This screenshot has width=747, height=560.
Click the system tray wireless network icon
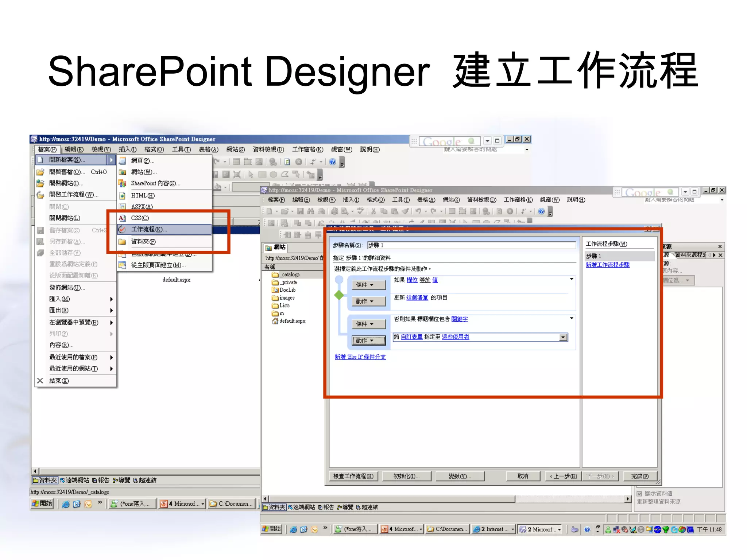[x=665, y=529]
